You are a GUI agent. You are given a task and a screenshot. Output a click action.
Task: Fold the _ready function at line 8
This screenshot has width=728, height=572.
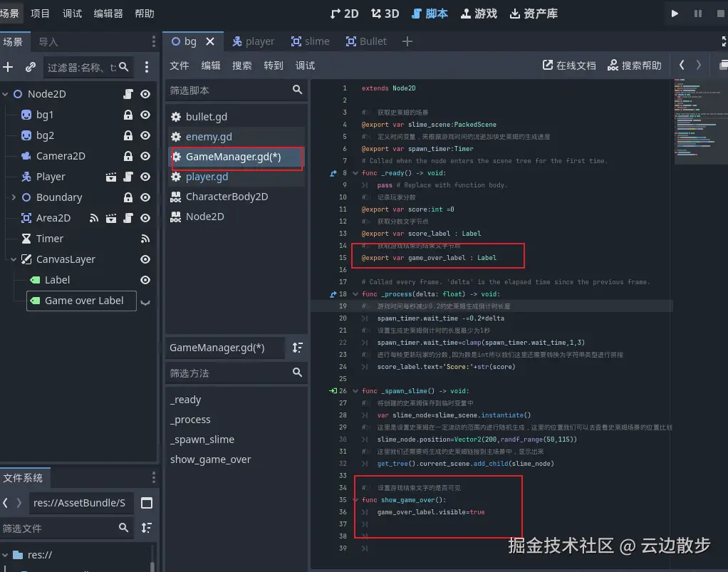click(355, 173)
